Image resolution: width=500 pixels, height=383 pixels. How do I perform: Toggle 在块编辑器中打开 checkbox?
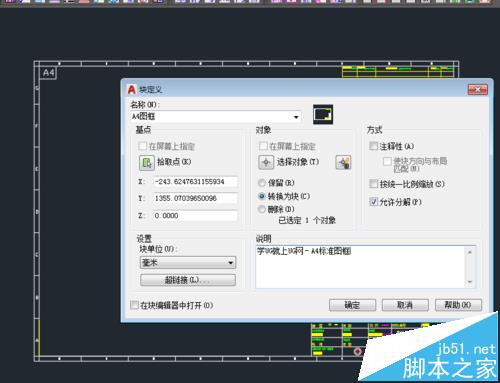click(x=134, y=305)
